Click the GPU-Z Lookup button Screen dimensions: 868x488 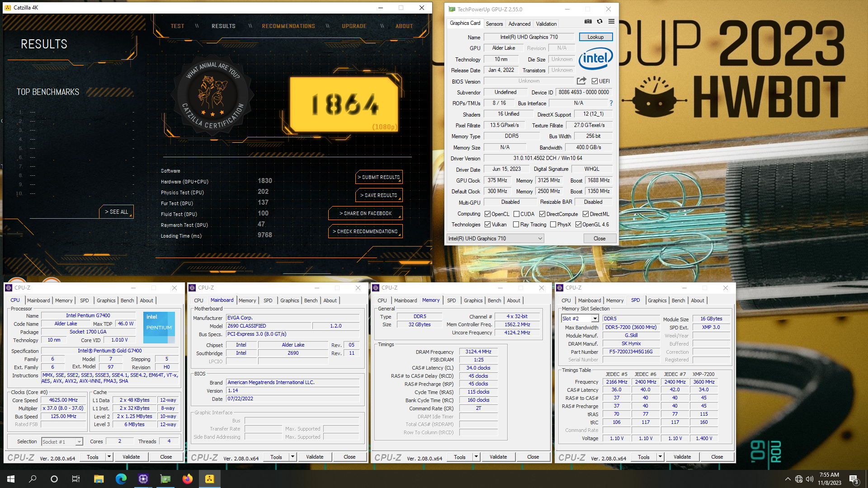click(595, 37)
